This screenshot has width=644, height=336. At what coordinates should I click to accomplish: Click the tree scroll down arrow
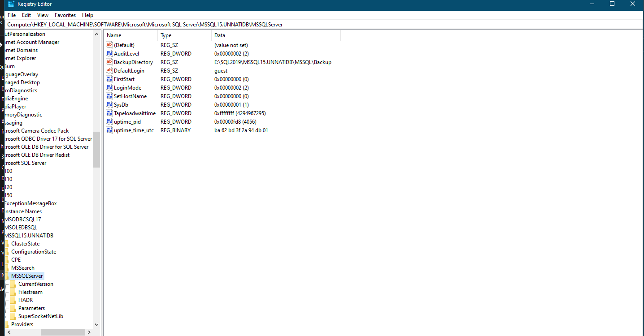pos(96,325)
